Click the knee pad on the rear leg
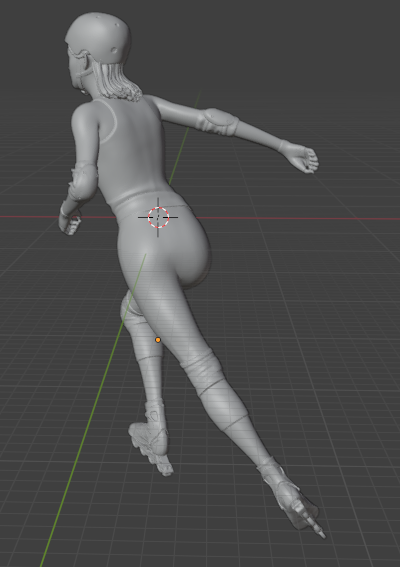This screenshot has height=567, width=400. pyautogui.click(x=130, y=309)
